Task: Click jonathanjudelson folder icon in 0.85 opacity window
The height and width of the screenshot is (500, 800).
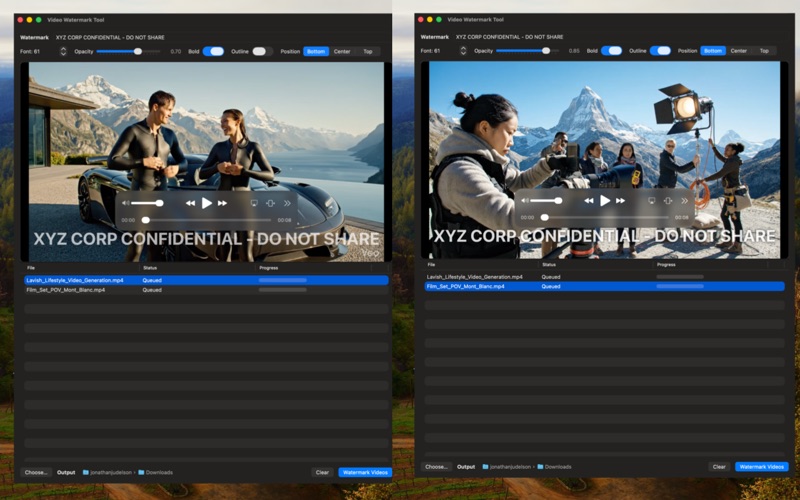Action: click(x=485, y=467)
